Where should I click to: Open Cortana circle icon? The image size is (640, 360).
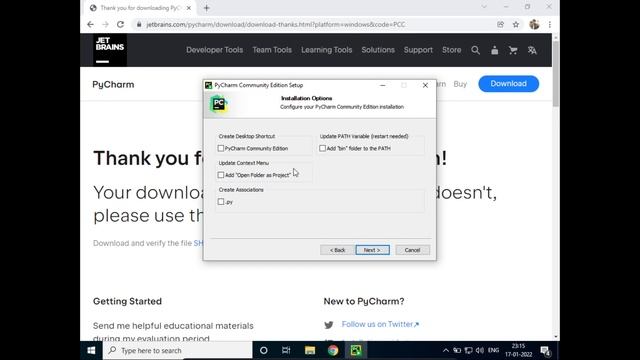264,350
